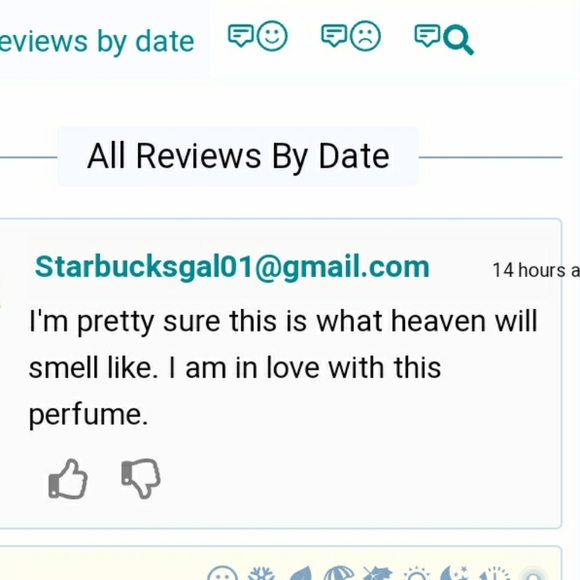
Task: Click the '14 hours ago' timestamp
Action: tap(536, 270)
